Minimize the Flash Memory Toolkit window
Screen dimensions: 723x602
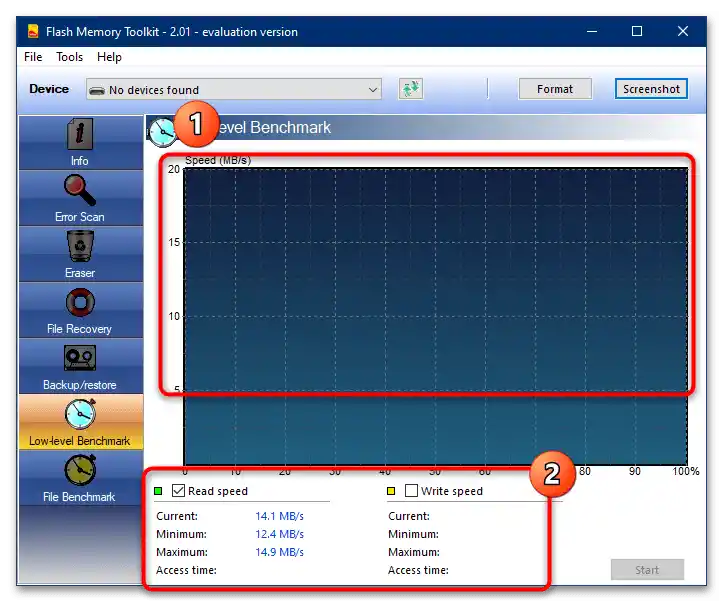point(592,31)
